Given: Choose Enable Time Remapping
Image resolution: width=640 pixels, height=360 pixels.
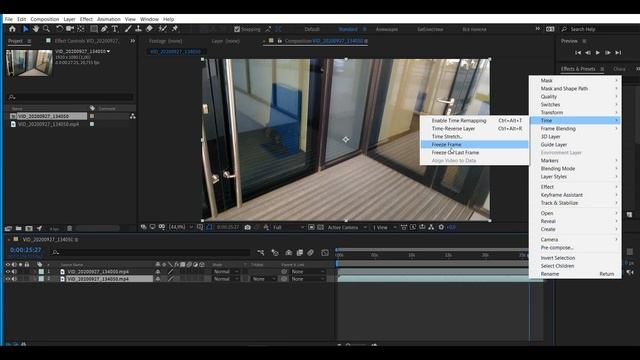Looking at the screenshot, I should [474, 120].
